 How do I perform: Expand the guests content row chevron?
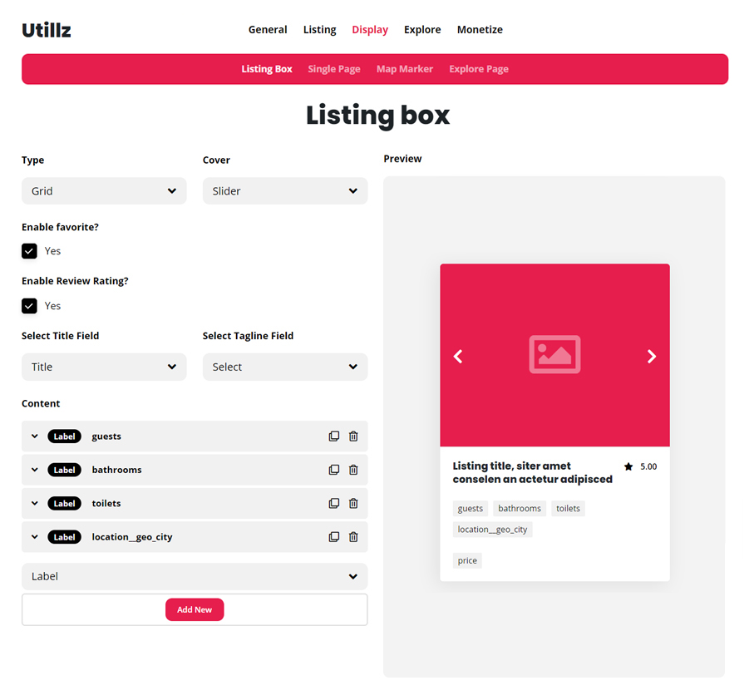35,436
